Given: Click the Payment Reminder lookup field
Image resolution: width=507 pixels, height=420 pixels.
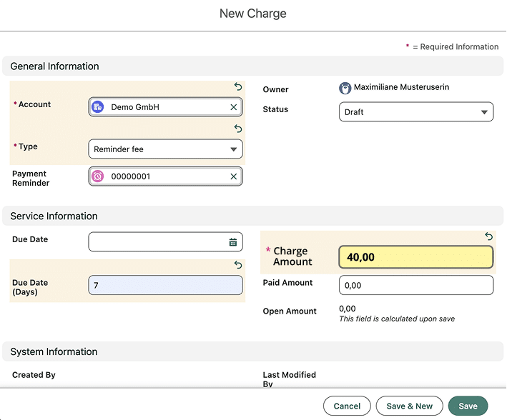Looking at the screenshot, I should click(165, 176).
